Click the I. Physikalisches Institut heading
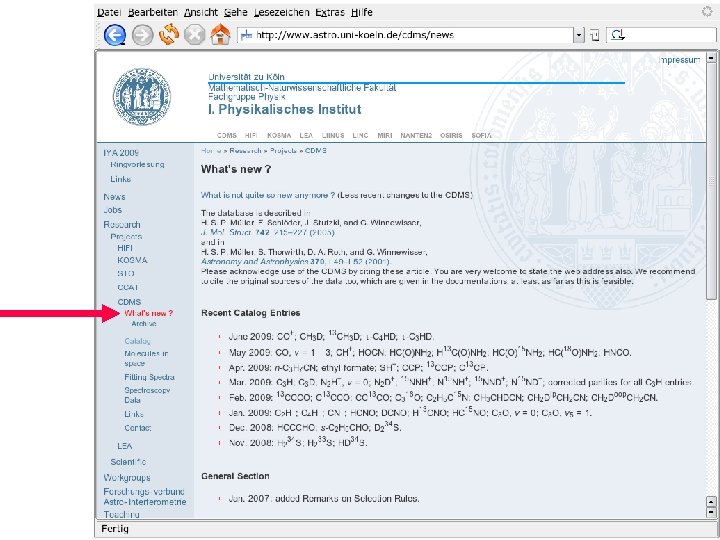 [x=285, y=109]
